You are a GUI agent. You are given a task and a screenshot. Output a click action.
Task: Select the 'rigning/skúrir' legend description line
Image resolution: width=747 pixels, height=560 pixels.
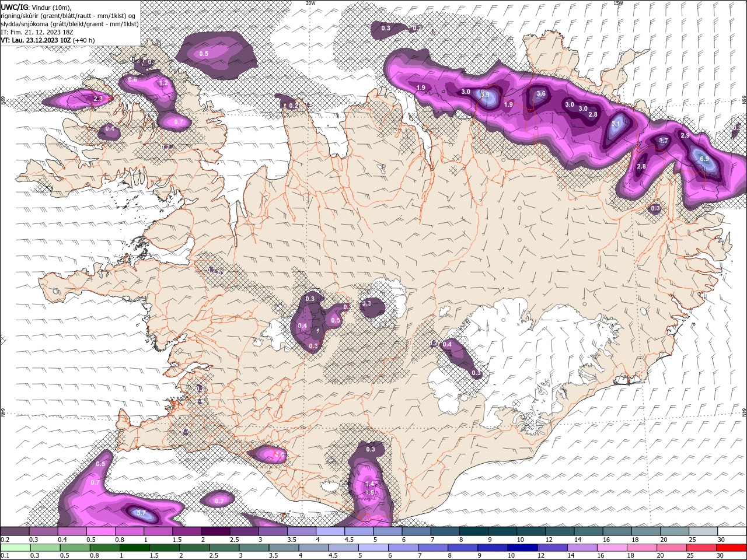tap(69, 16)
